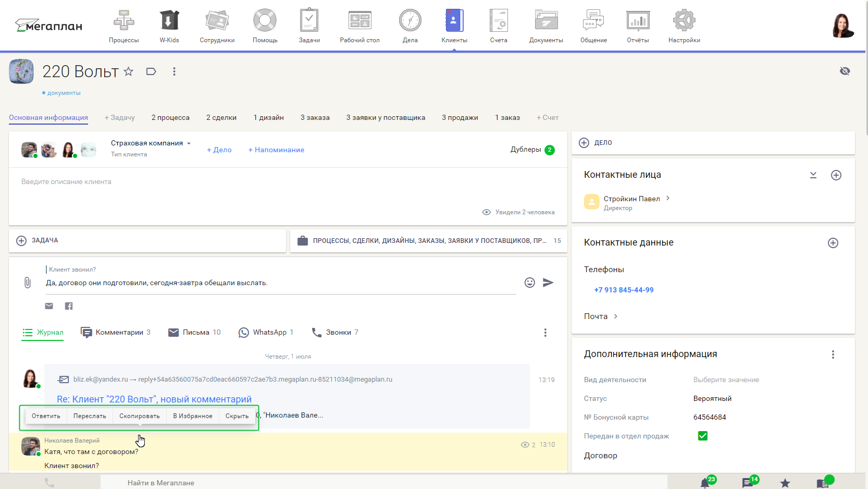Image resolution: width=868 pixels, height=489 pixels.
Task: Open messages icon with 14 badge
Action: [x=749, y=482]
